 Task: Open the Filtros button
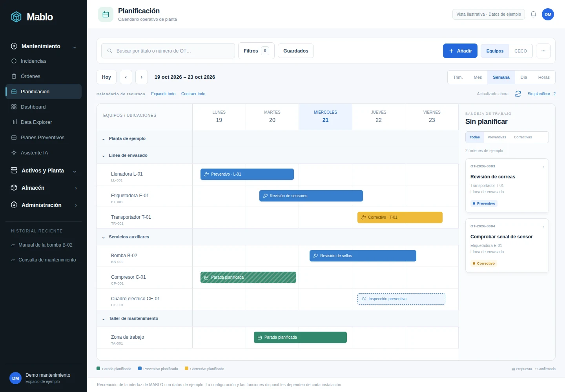coord(256,51)
